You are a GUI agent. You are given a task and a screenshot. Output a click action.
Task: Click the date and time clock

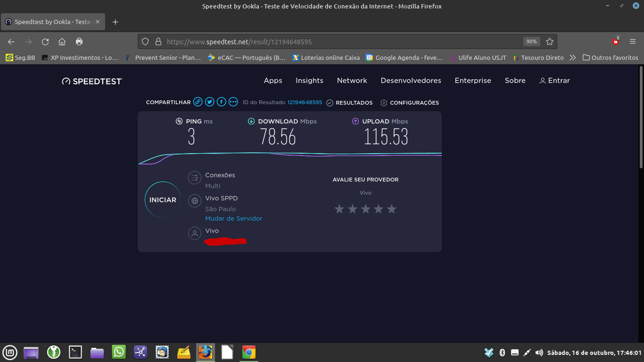[594, 353]
